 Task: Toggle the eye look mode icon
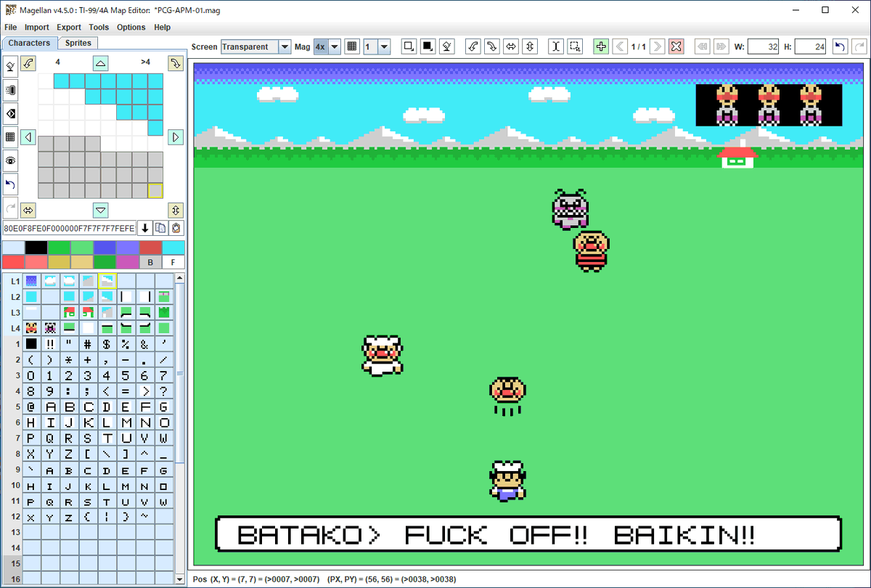tap(11, 161)
